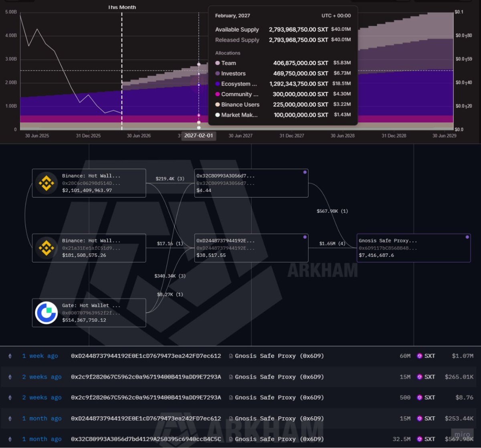The height and width of the screenshot is (448, 481).
Task: Open the Gnosis Safe Proxy $7,416,687.6 node
Action: coord(414,248)
